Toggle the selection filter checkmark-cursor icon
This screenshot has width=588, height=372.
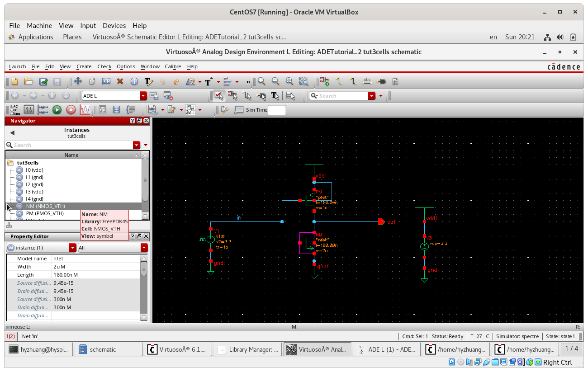(x=219, y=96)
